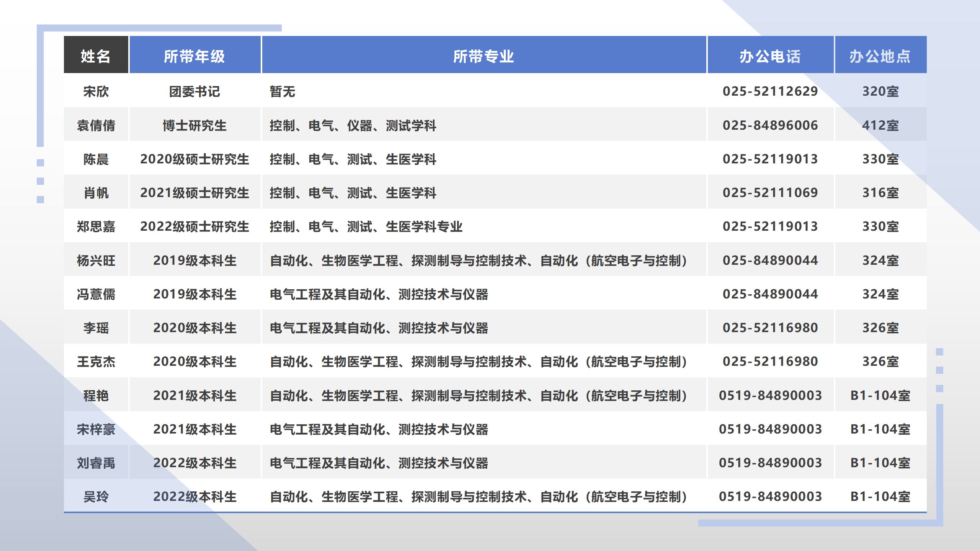Click 刘睿禹's grade 2022级本科生
Viewport: 980px width, 551px height.
pos(195,463)
